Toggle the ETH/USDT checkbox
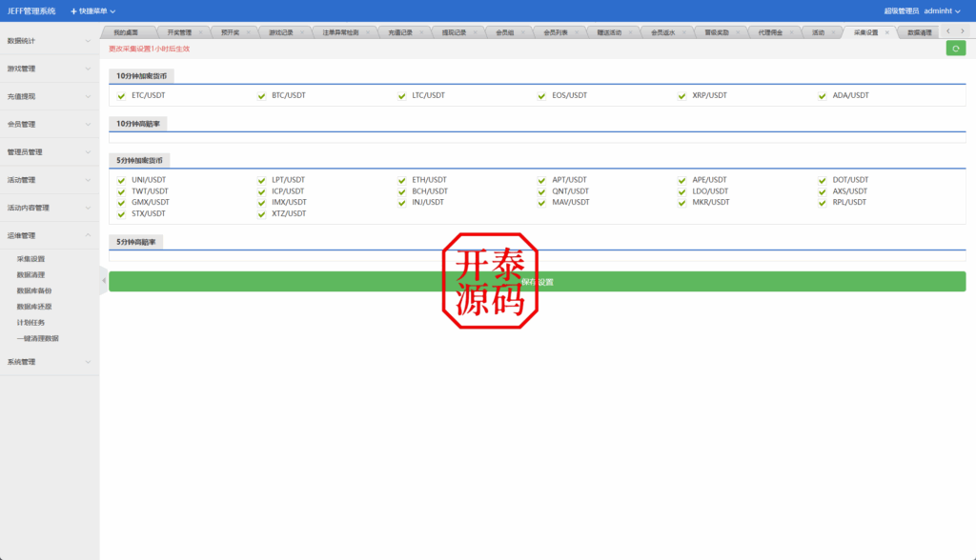Viewport: 976px width, 560px height. point(402,180)
